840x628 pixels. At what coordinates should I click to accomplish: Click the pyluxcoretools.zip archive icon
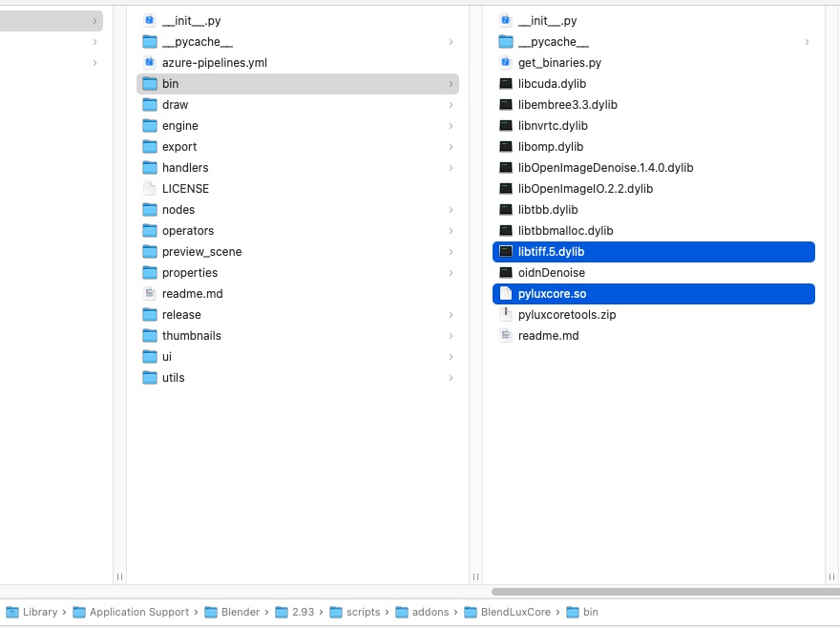[506, 315]
